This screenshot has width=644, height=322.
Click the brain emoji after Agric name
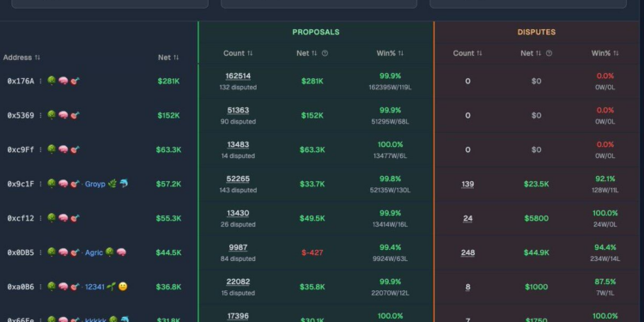pyautogui.click(x=121, y=252)
